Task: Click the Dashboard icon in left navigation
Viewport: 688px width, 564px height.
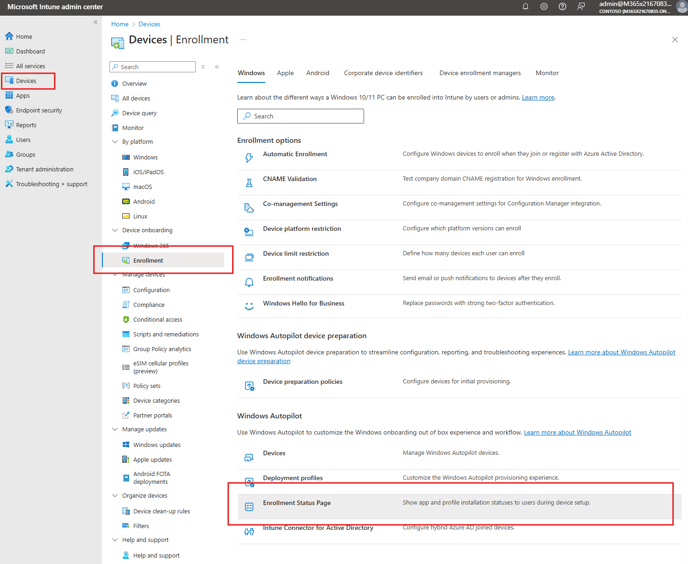Action: coord(9,51)
